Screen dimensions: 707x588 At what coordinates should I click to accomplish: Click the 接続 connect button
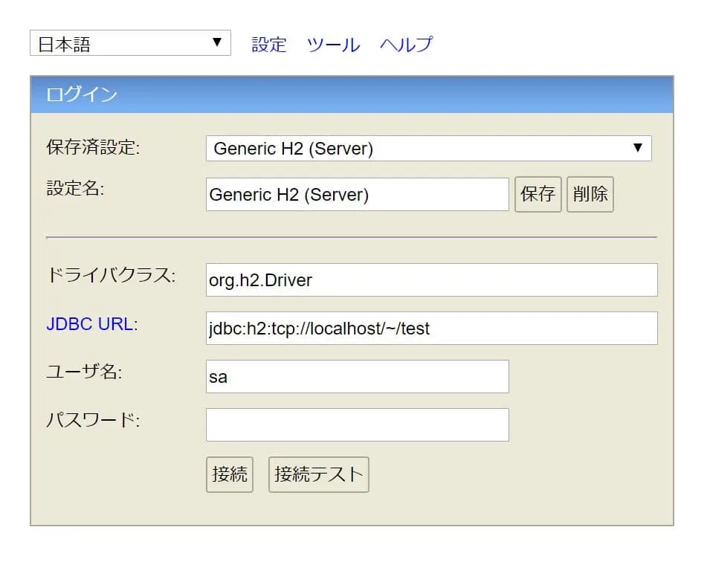[x=230, y=474]
